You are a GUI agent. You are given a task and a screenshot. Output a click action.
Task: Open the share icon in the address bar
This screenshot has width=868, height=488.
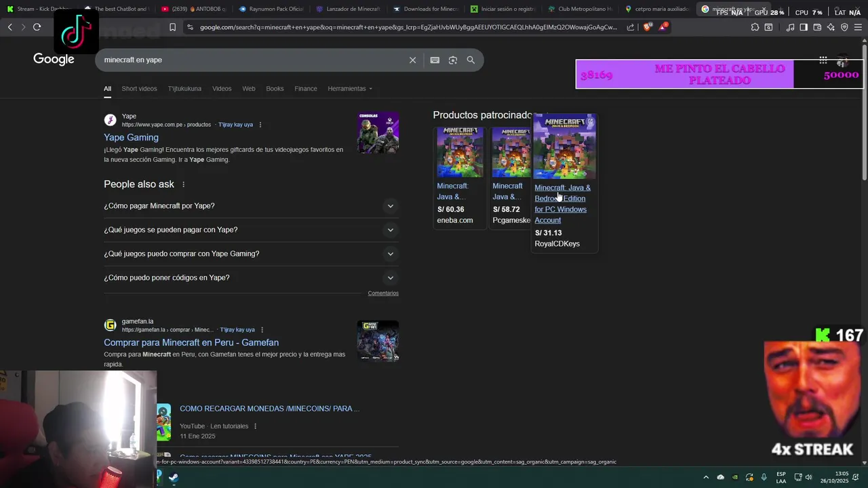(631, 27)
